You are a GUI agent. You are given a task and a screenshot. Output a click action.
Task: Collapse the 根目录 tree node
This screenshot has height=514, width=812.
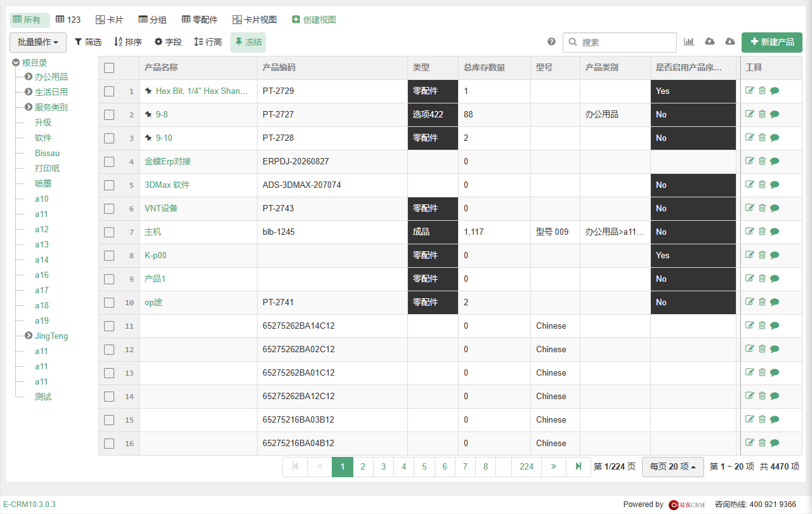coord(16,62)
